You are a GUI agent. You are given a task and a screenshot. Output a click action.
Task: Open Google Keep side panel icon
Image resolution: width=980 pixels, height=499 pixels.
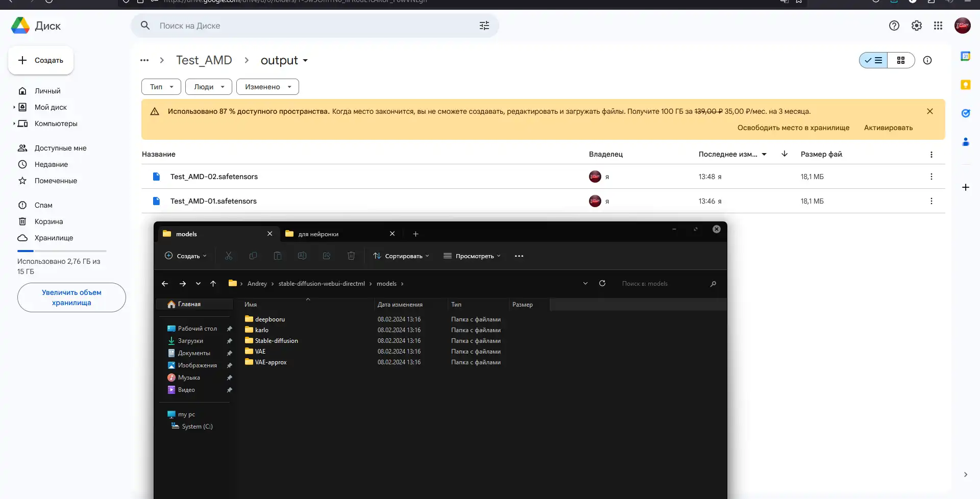coord(965,85)
